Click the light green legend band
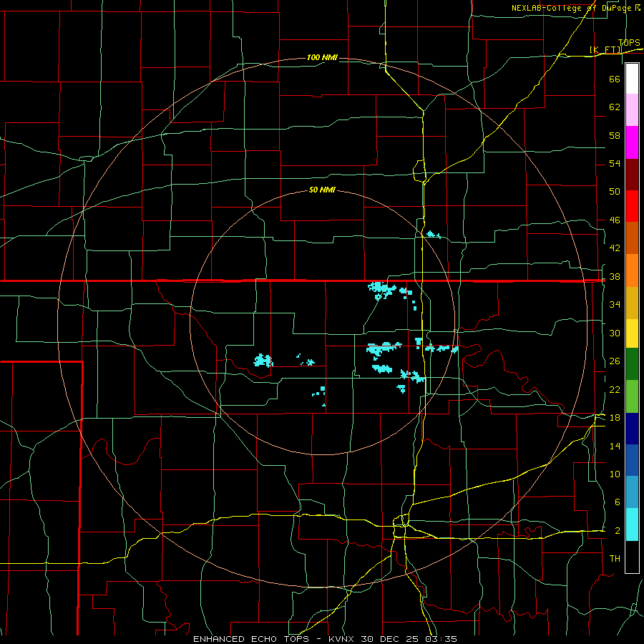 click(632, 396)
